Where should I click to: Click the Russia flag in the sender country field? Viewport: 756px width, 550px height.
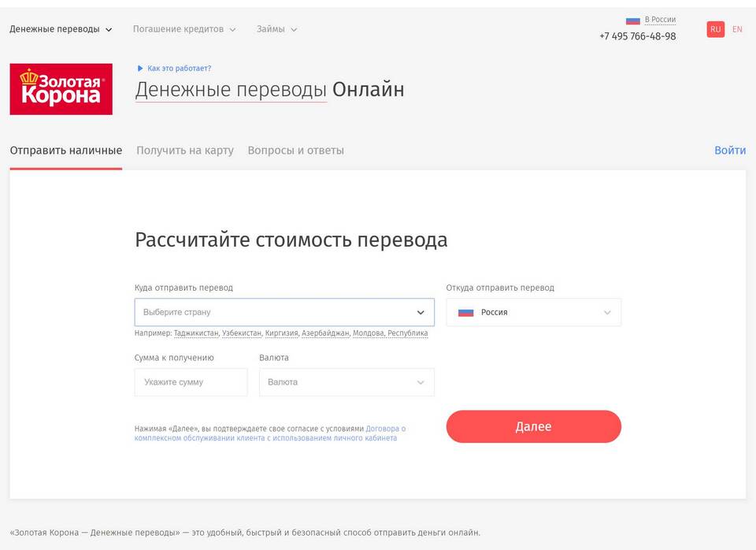pyautogui.click(x=465, y=312)
